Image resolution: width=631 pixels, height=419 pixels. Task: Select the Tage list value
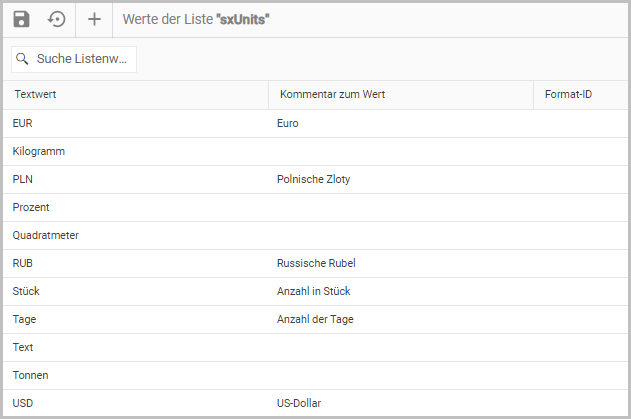tap(24, 319)
